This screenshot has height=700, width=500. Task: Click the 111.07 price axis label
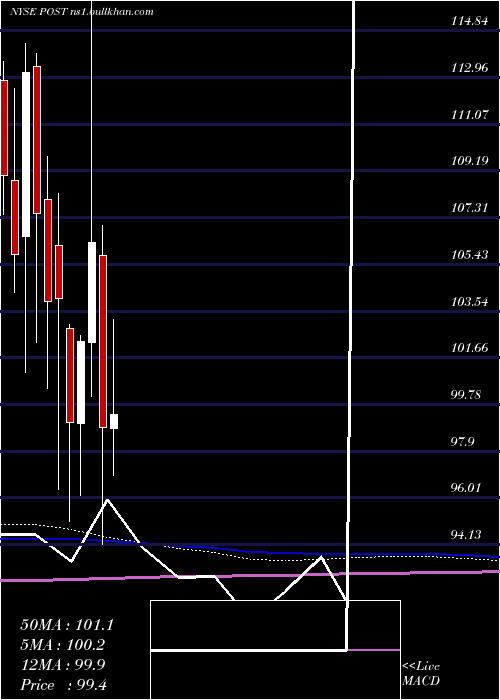(x=469, y=115)
